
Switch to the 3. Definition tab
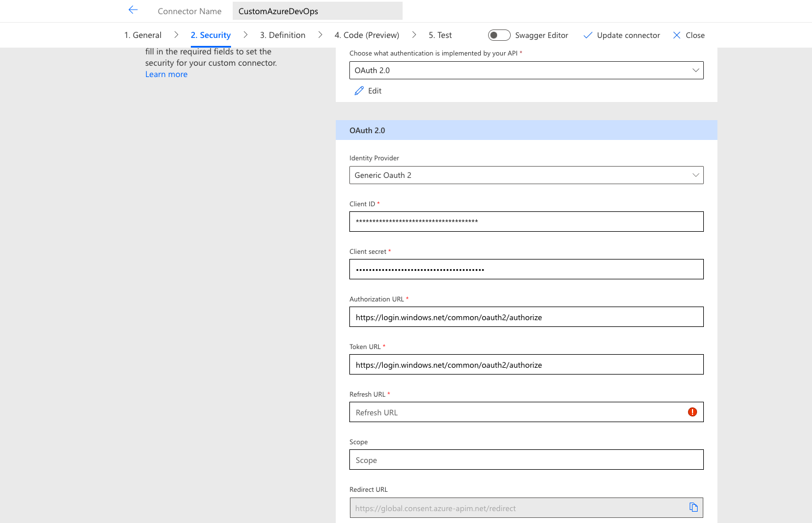[x=282, y=35]
